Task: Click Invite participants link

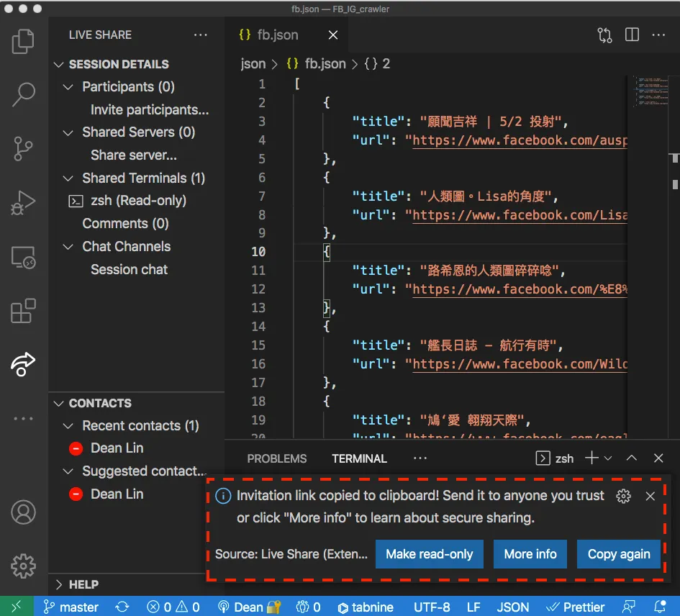Action: pos(150,110)
